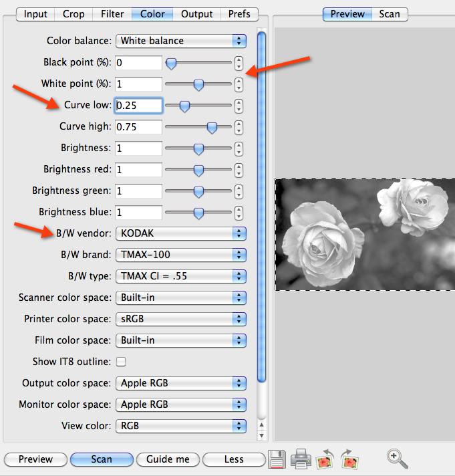The width and height of the screenshot is (455, 476).
Task: Click the White point input field
Action: coord(138,84)
